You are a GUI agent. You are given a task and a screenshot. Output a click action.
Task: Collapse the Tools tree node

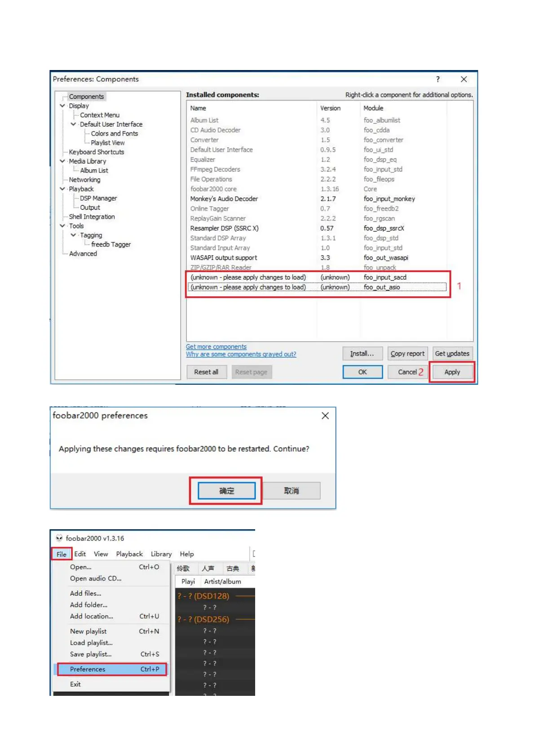[x=62, y=226]
